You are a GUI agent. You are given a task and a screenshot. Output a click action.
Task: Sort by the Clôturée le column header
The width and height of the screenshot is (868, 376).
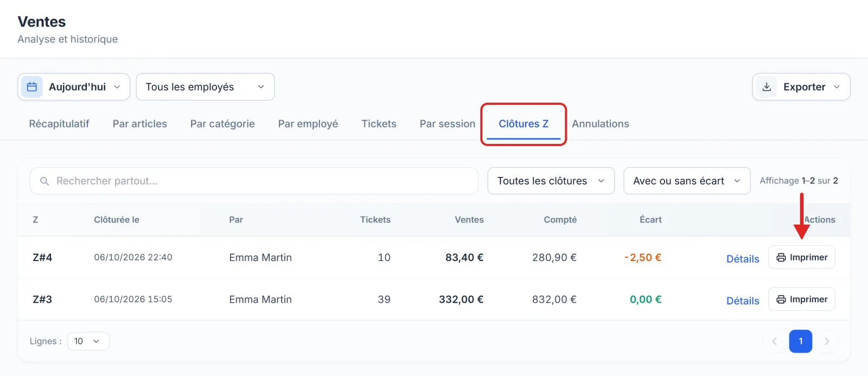[x=117, y=220]
